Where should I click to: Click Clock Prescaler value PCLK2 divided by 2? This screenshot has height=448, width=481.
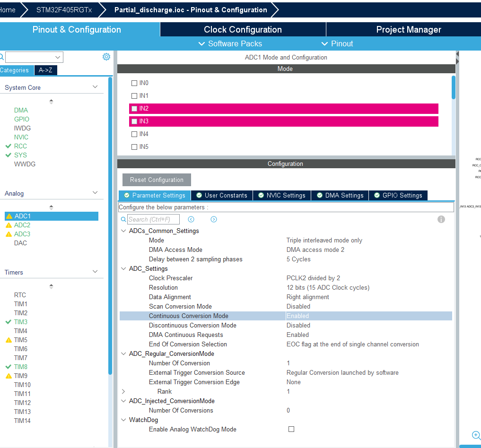tap(313, 278)
